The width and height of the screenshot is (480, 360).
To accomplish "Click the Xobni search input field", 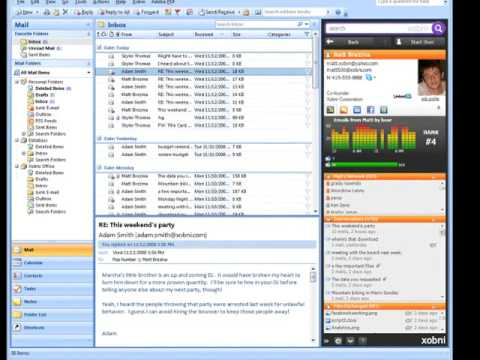I will pyautogui.click(x=379, y=29).
